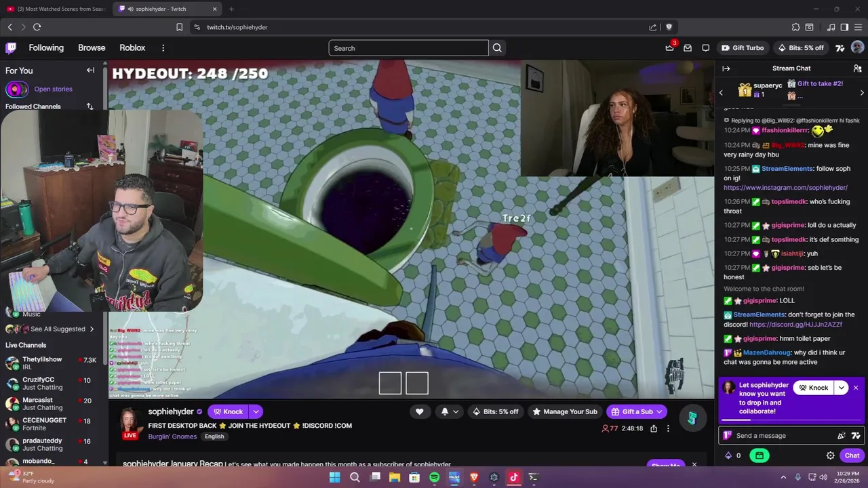Open Roblox category link

pos(132,47)
